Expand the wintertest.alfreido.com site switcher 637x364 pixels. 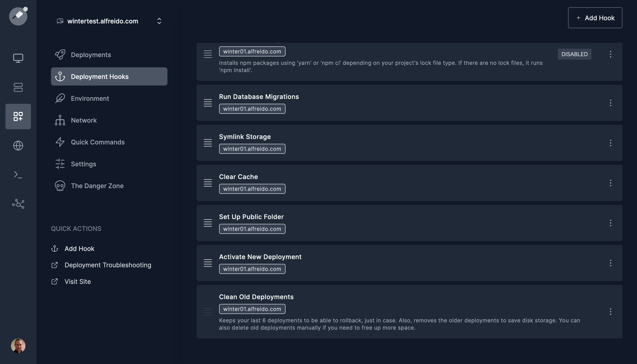159,21
